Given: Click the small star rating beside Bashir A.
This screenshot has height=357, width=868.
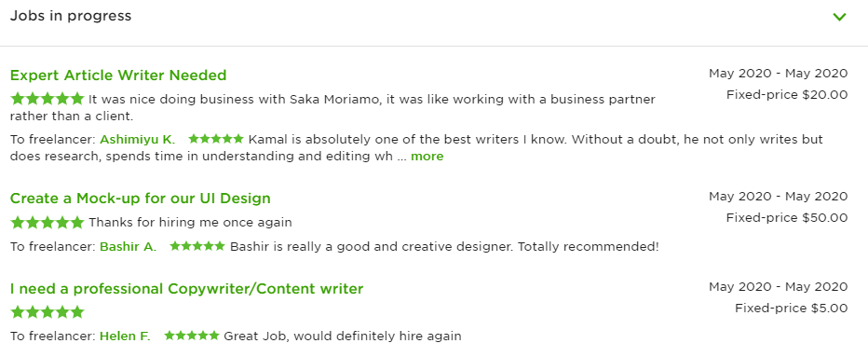Looking at the screenshot, I should [197, 245].
